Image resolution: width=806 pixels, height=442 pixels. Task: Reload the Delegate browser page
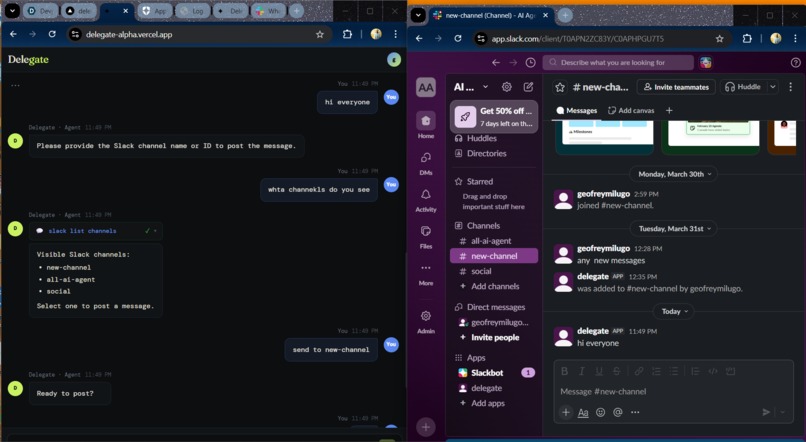(x=52, y=34)
